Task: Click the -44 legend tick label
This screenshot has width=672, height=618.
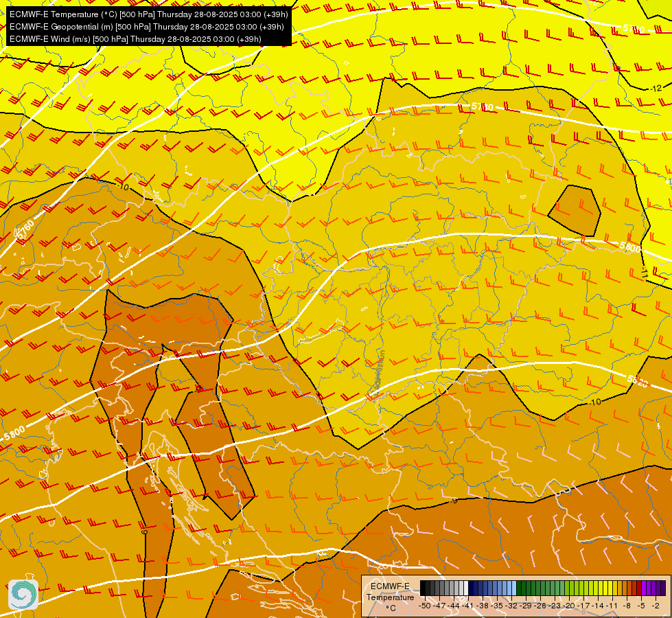Action: point(454,606)
